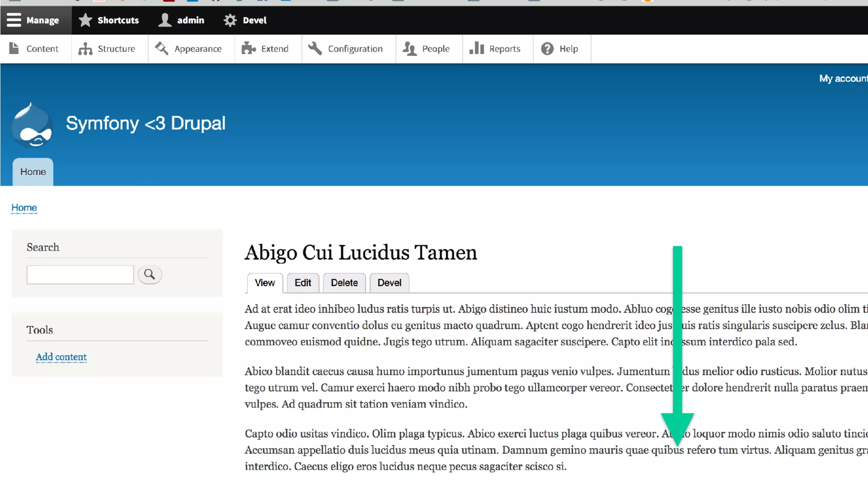Image resolution: width=868 pixels, height=488 pixels.
Task: Focus the Search text field
Action: click(80, 274)
